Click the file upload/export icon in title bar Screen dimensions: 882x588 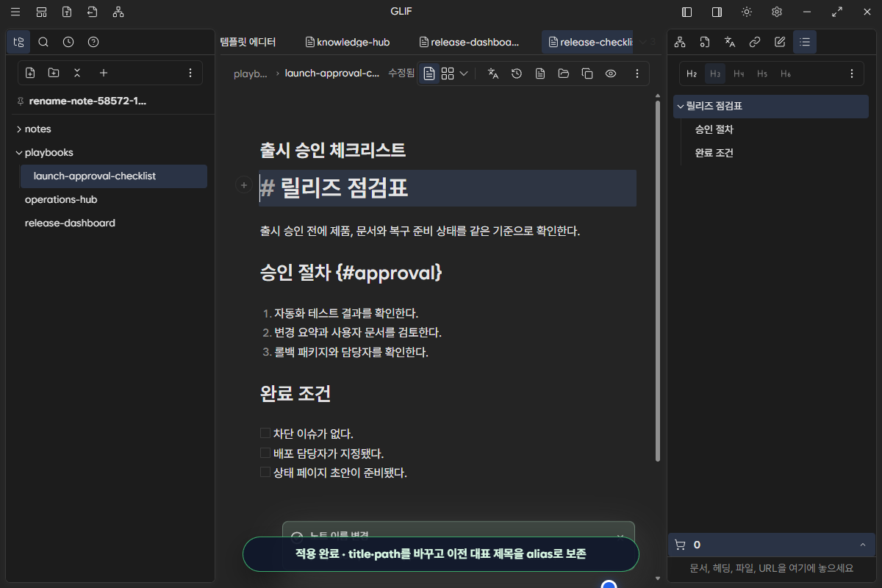pos(67,12)
